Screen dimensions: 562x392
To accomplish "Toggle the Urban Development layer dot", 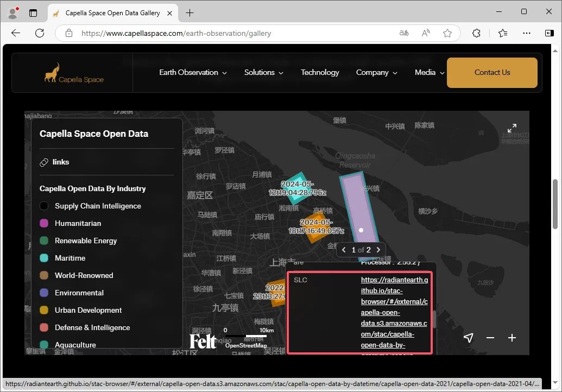I will coord(44,310).
